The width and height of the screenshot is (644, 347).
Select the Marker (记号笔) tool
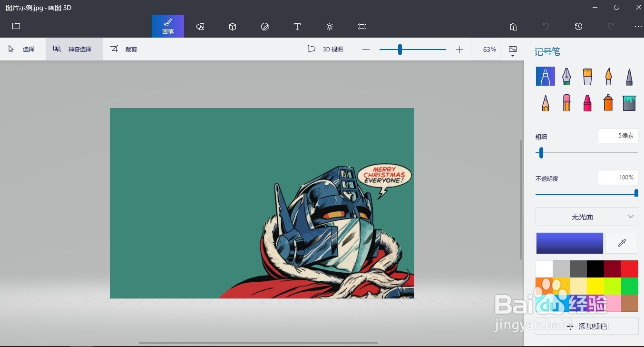click(x=546, y=76)
